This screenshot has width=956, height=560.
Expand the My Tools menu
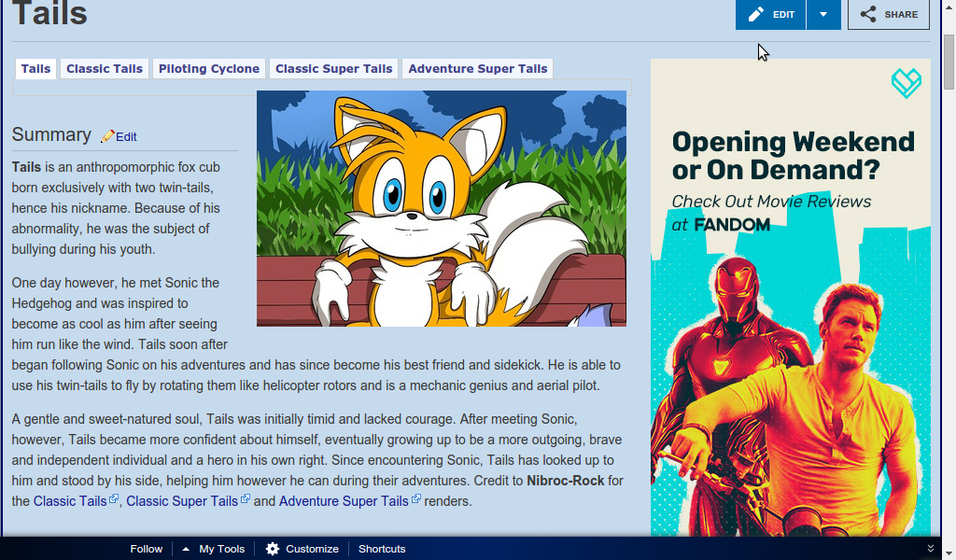coord(214,549)
